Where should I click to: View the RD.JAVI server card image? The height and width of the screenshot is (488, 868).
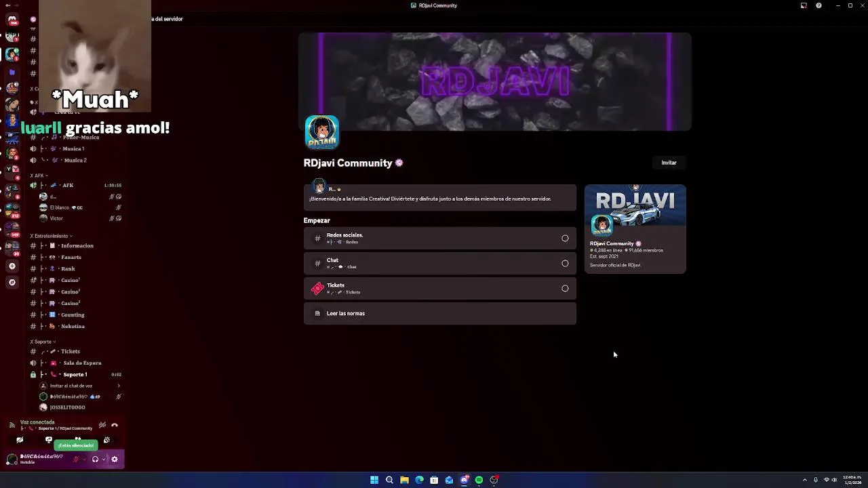[635, 205]
